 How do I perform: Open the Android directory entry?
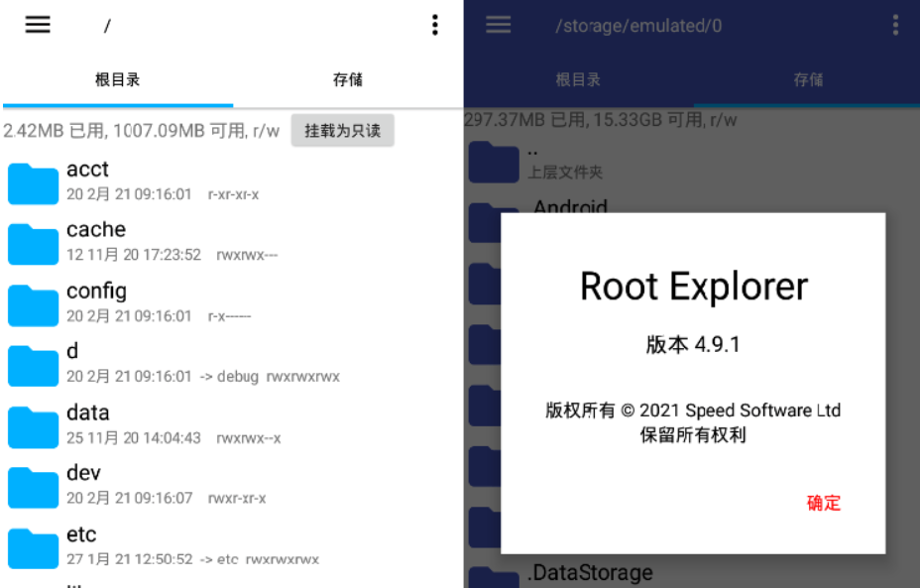click(x=571, y=210)
